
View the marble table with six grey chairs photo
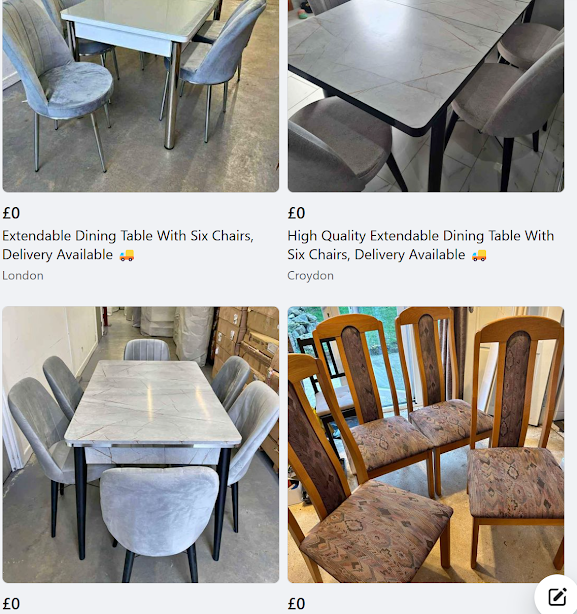(x=141, y=444)
